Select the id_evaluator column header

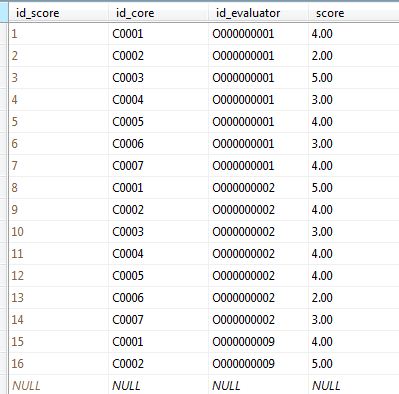point(258,13)
